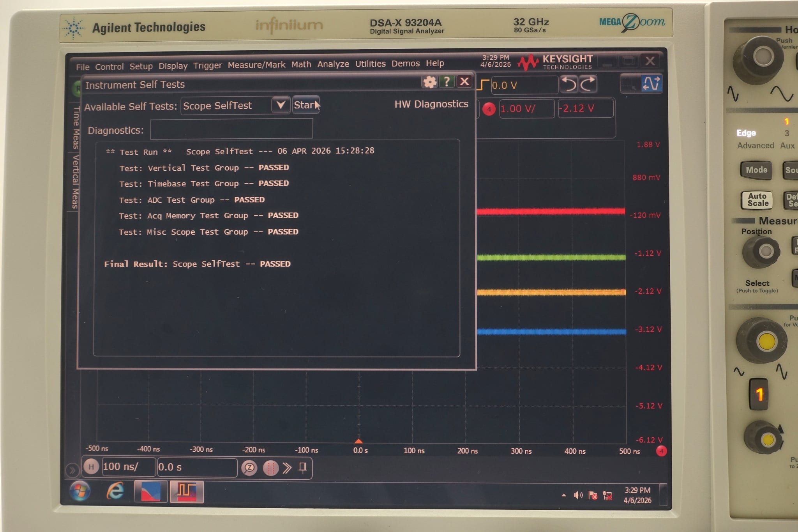The image size is (798, 532).
Task: Click 'Final Result: Scope SelfTest -- PASSED' line
Action: coord(197,264)
